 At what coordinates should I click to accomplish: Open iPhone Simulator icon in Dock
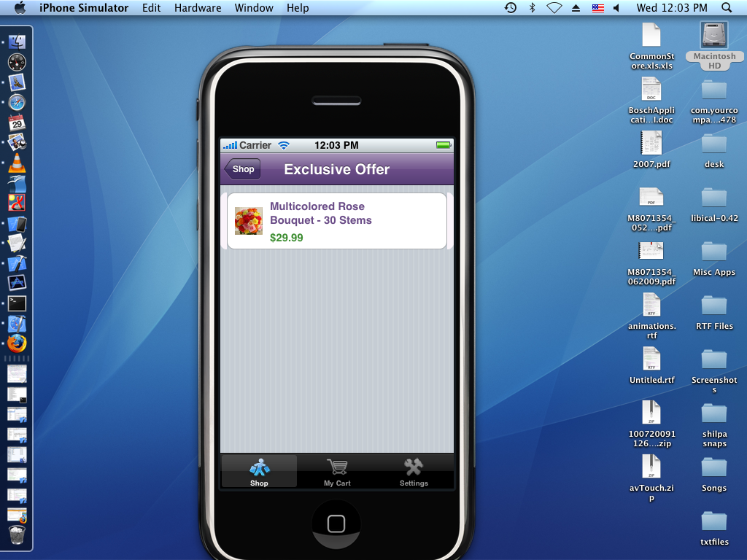click(18, 223)
